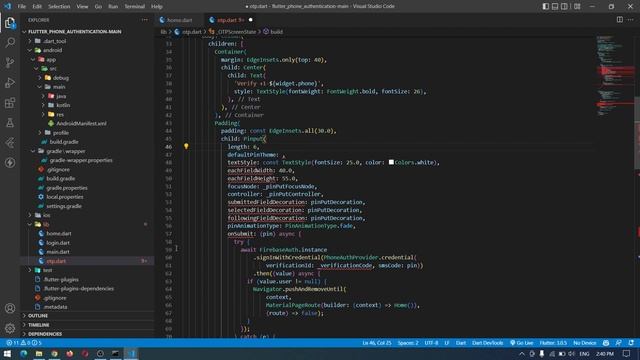This screenshot has height=360, width=640.
Task: Open the Extensions view
Action: pyautogui.click(x=10, y=102)
